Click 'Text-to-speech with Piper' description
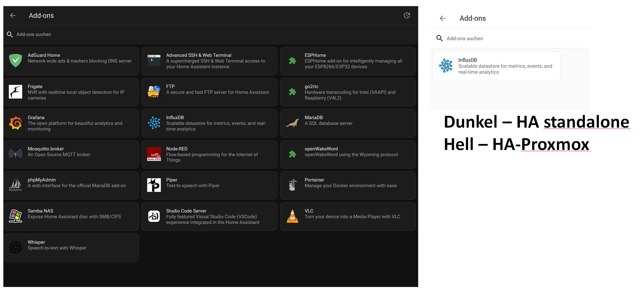Screen dimensions: 644x295 pyautogui.click(x=193, y=185)
